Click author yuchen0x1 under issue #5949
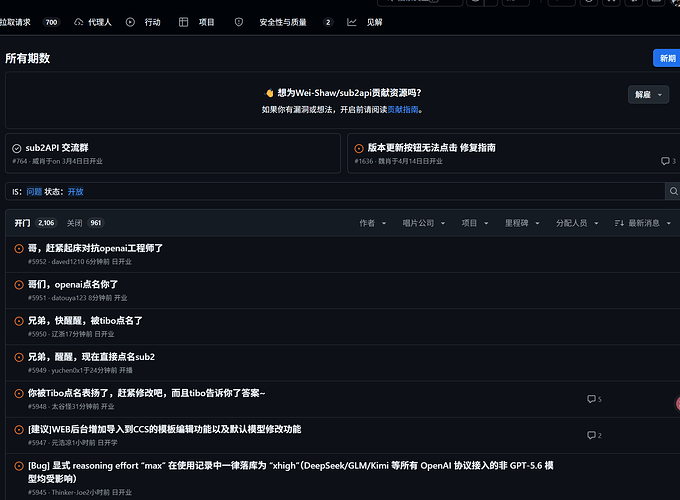Image resolution: width=680 pixels, height=500 pixels. 67,370
